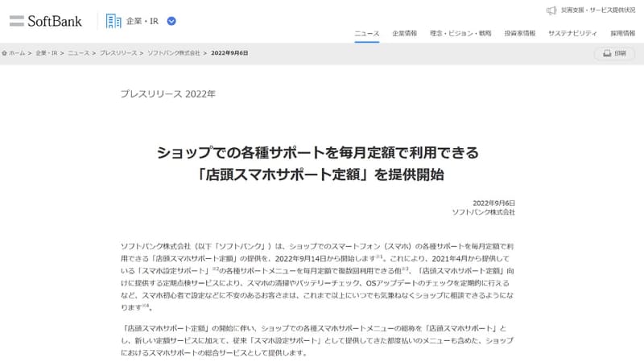Go to プレスリリース breadcrumb link

pos(118,53)
